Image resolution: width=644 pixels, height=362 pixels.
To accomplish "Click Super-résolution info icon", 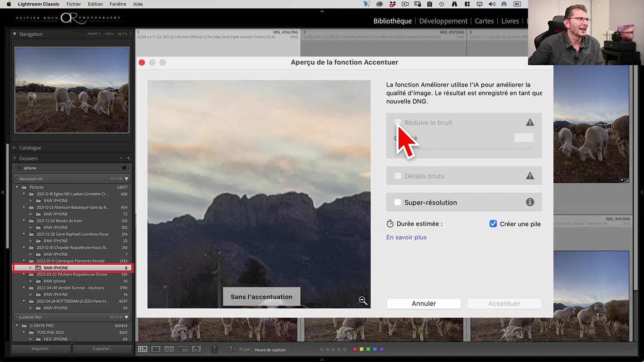I will coord(530,202).
